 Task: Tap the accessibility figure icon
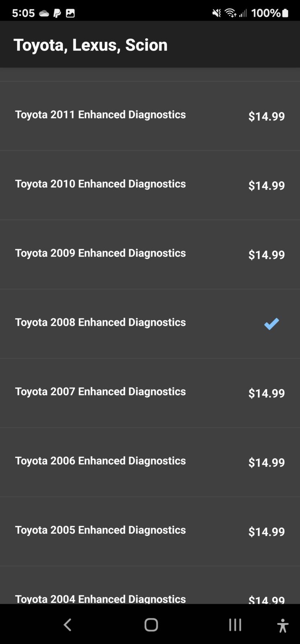pyautogui.click(x=283, y=625)
